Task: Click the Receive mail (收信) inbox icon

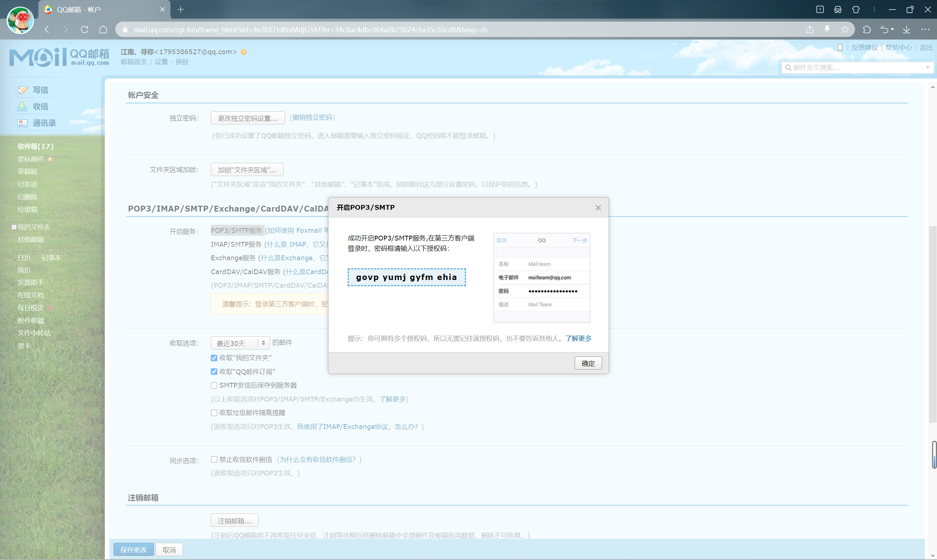Action: [x=22, y=107]
